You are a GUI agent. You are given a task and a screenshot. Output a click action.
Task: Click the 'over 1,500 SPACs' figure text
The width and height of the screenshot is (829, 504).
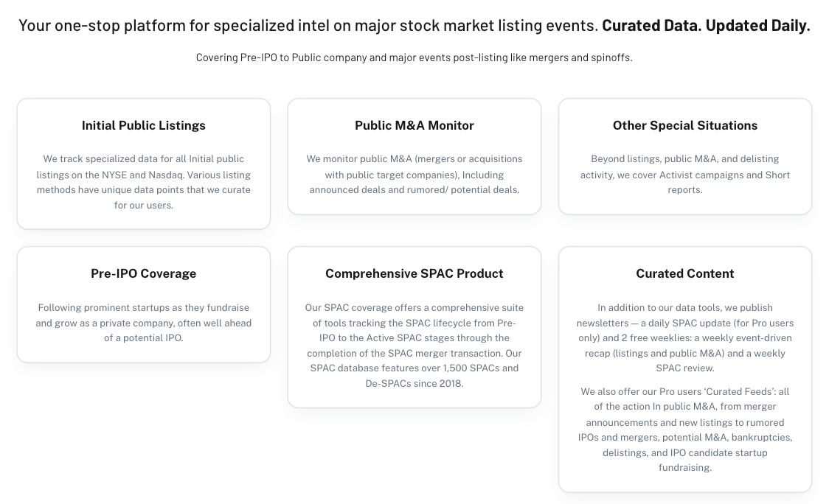tap(473, 368)
